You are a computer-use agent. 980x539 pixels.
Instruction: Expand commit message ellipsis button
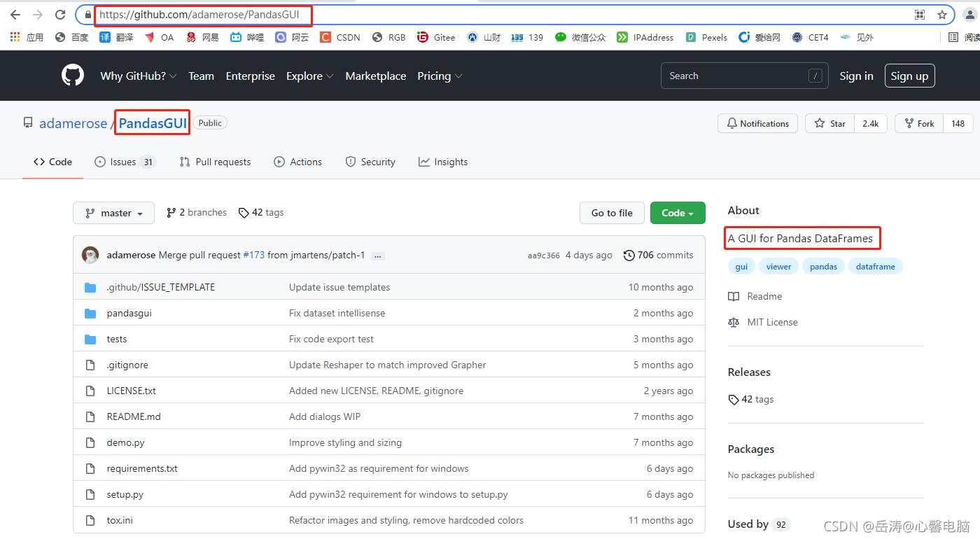(378, 256)
